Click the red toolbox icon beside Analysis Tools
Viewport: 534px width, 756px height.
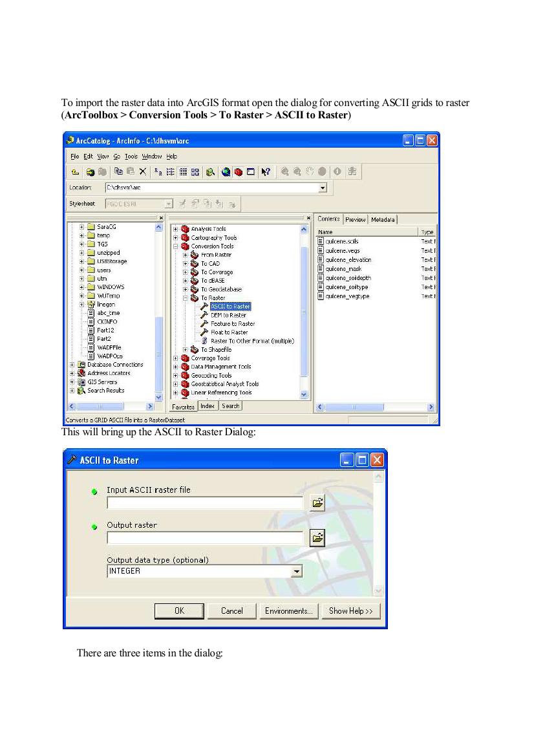(x=185, y=229)
